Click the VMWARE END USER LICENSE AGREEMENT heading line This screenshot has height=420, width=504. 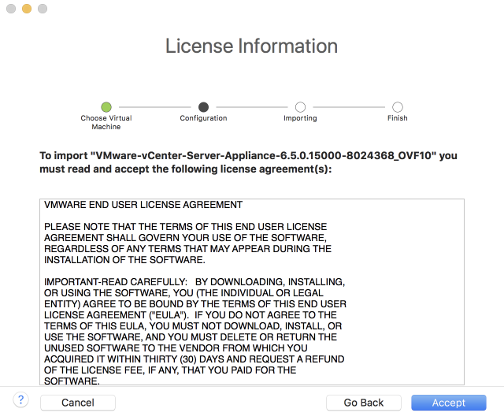tap(143, 205)
